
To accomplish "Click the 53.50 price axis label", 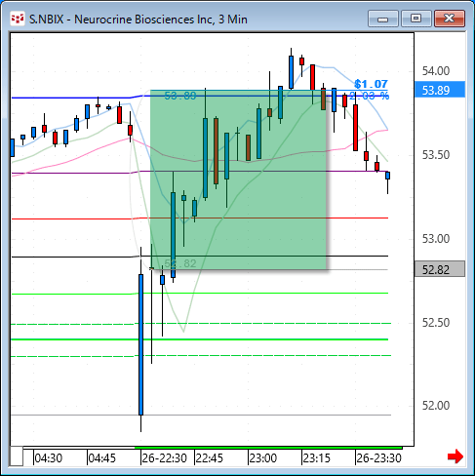I will coord(436,155).
